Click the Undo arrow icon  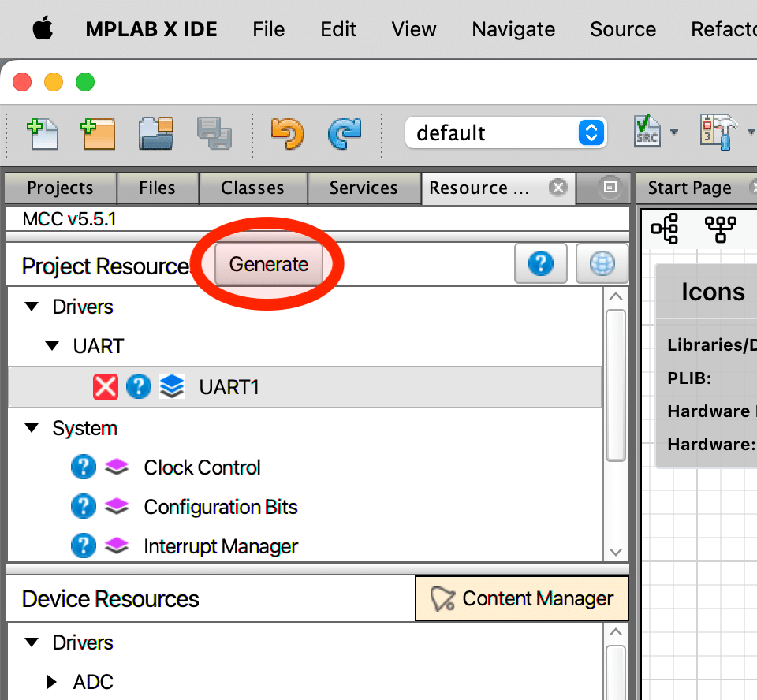tap(288, 134)
